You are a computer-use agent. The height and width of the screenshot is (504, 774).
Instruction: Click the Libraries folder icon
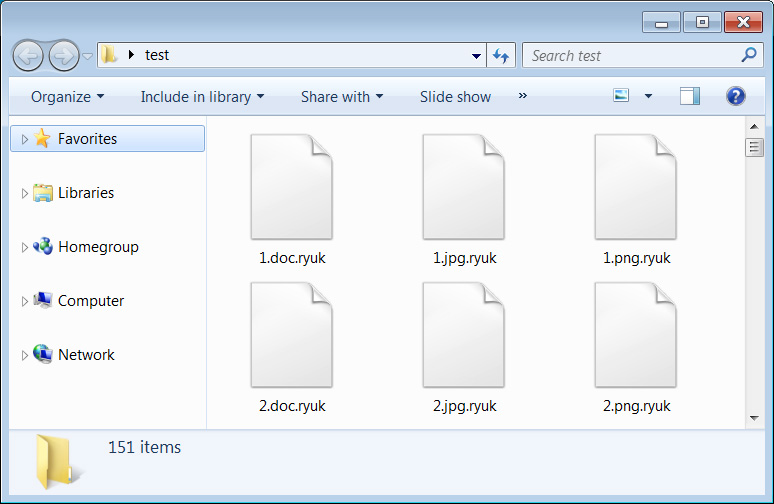tap(42, 193)
